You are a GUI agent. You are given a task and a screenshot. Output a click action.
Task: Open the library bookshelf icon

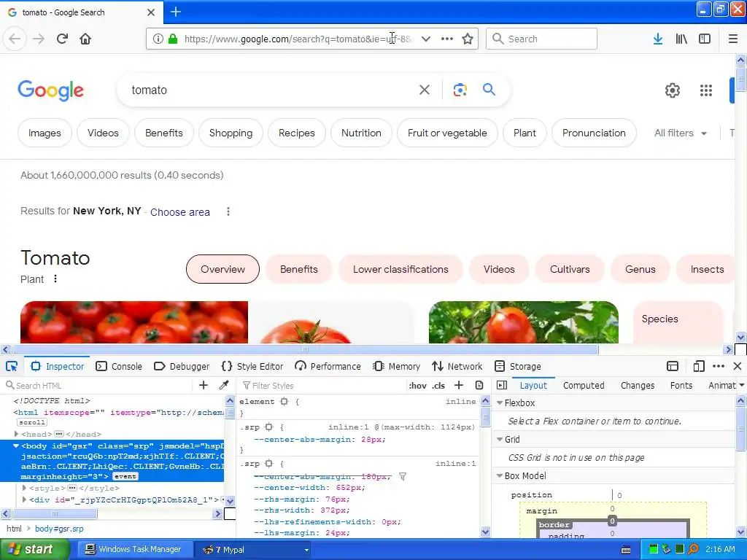pyautogui.click(x=681, y=39)
